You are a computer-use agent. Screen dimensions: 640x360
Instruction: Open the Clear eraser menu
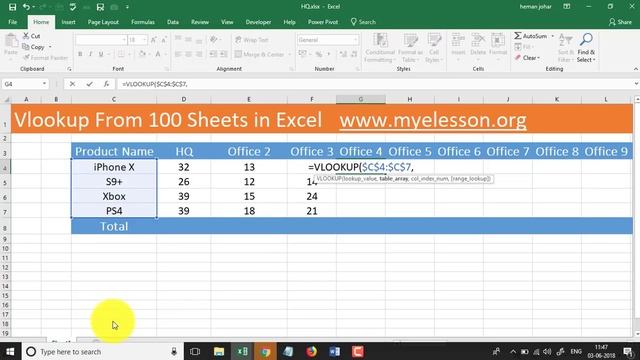527,58
